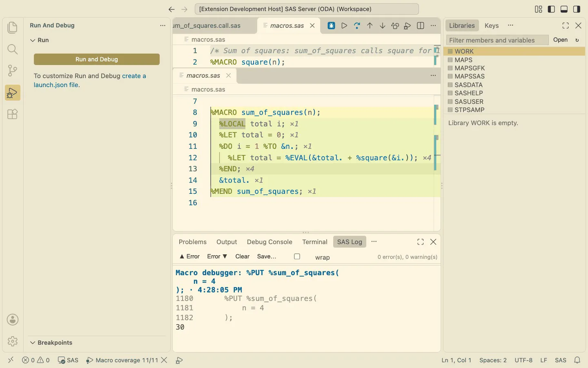
Task: Open the Extensions view in the activity bar
Action: [13, 114]
